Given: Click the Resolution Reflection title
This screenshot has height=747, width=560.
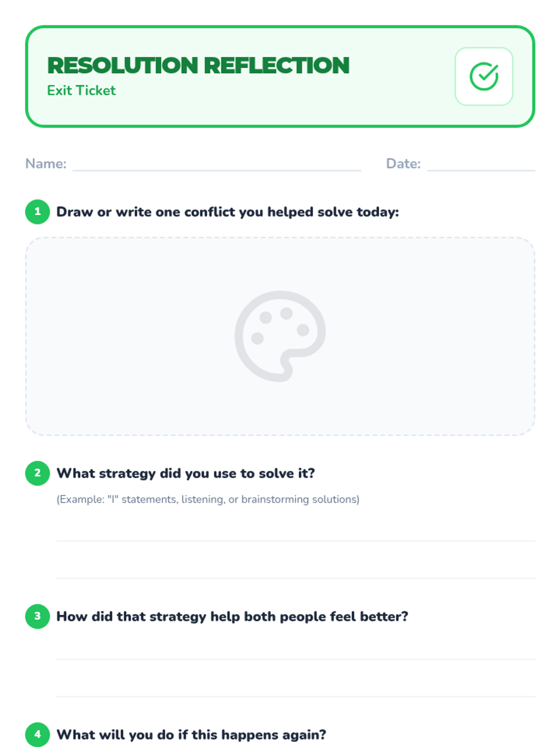Looking at the screenshot, I should coord(198,65).
